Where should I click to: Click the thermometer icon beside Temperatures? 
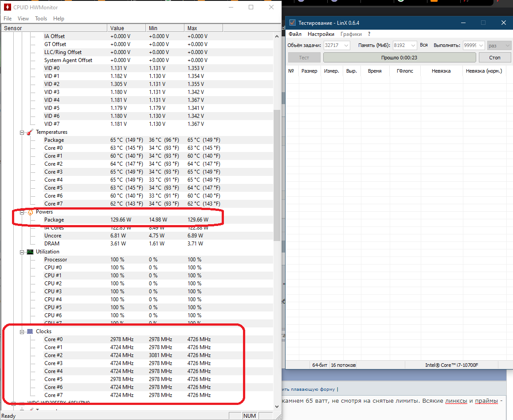point(30,132)
